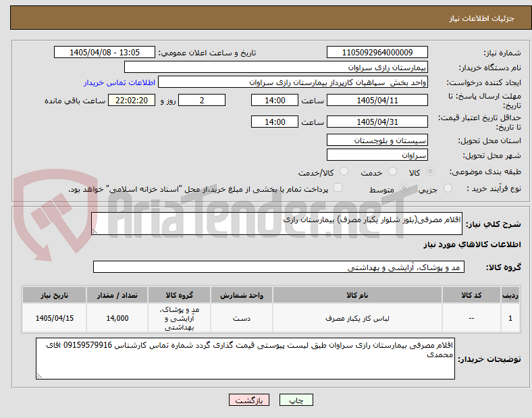532x418 pixels.
Task: Click the delivery city سراوان field
Action: click(377, 155)
